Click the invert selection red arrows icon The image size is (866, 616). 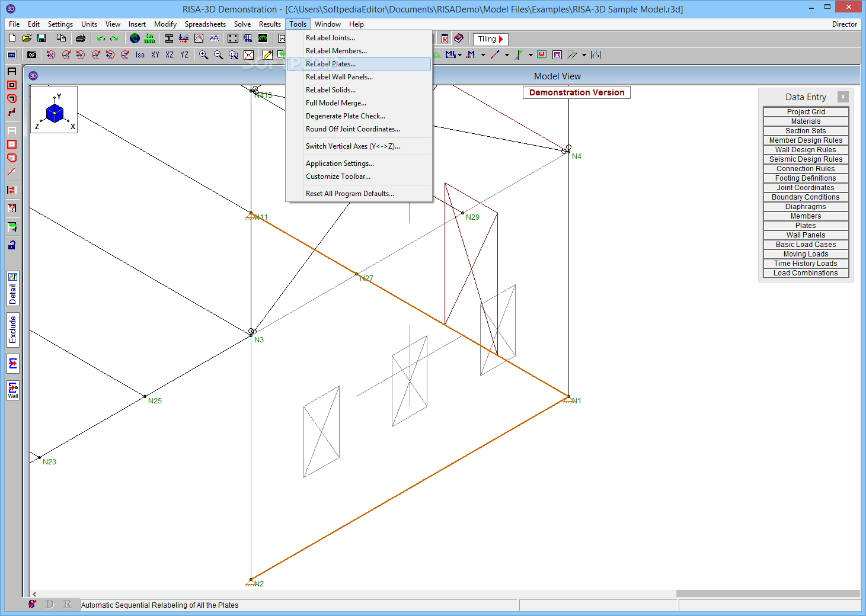(12, 190)
